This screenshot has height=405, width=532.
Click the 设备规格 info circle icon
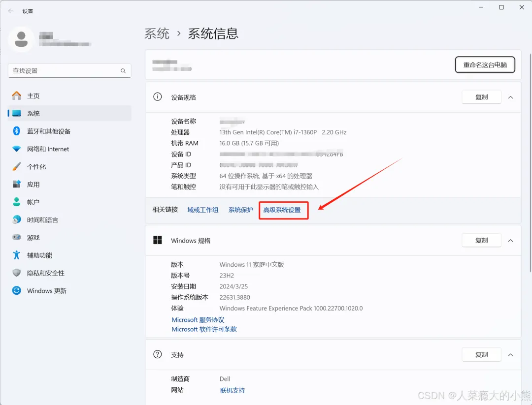coord(158,97)
